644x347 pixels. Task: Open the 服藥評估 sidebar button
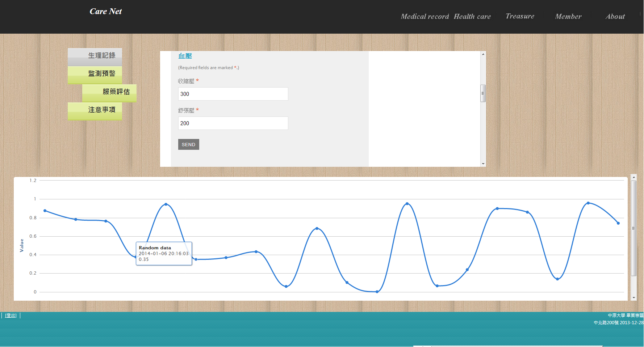[x=109, y=92]
